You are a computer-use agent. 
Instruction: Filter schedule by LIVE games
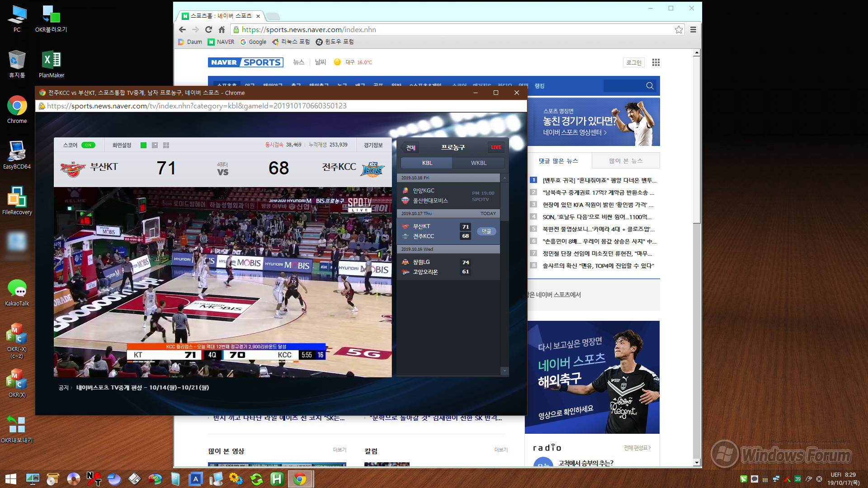pyautogui.click(x=496, y=147)
